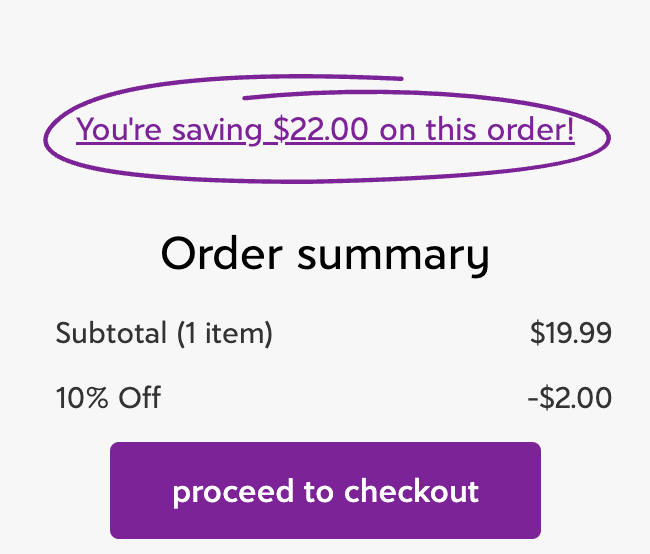Click "Off" in the discount row
650x554 pixels.
[140, 398]
